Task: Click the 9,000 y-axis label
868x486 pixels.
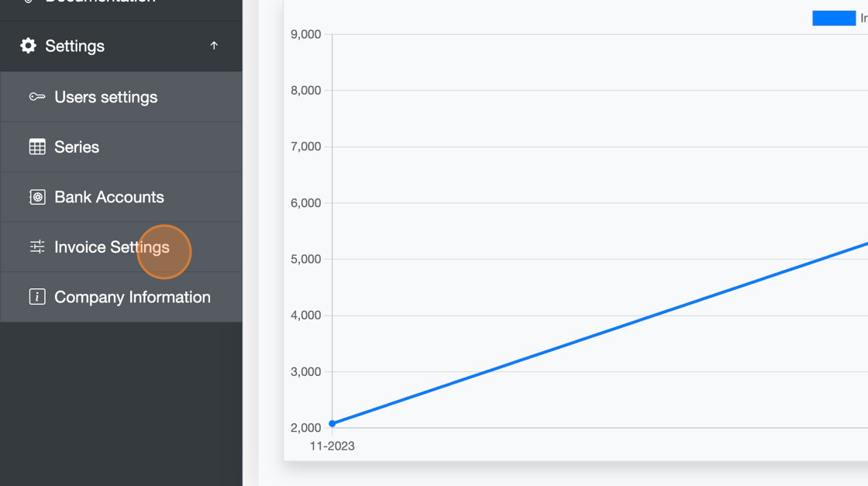Action: click(305, 34)
